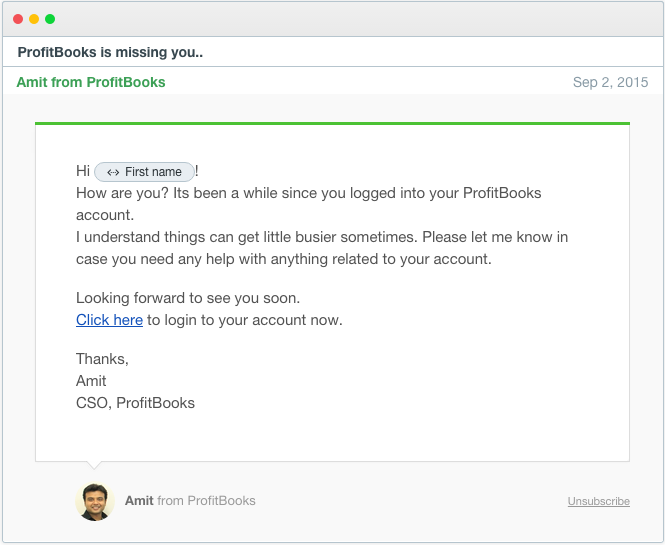Click the 'Looking forward to see you soon' line

pos(188,298)
